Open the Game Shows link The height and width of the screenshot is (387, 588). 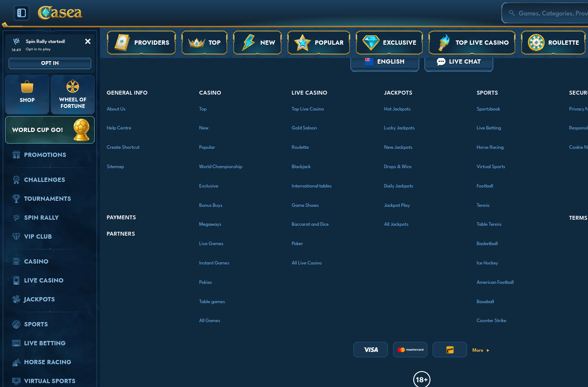click(305, 206)
